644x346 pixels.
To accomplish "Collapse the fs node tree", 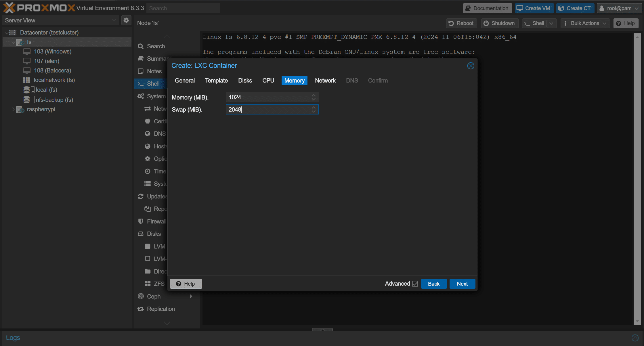I will [x=13, y=42].
